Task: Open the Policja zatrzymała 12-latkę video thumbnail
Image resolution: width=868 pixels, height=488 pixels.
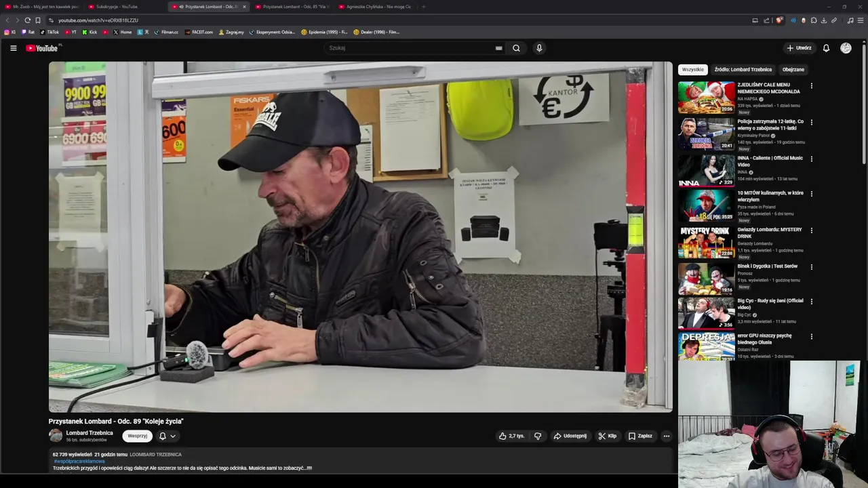Action: coord(706,134)
